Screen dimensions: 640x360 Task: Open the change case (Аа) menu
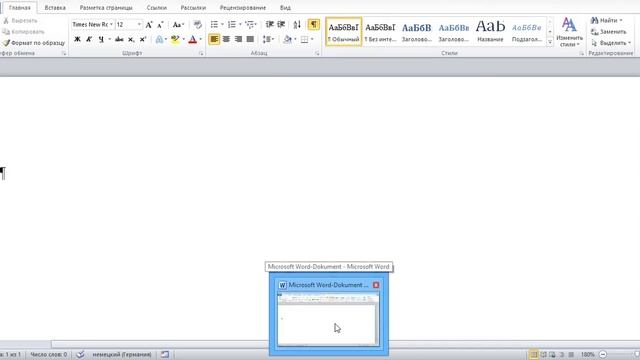[x=178, y=25]
